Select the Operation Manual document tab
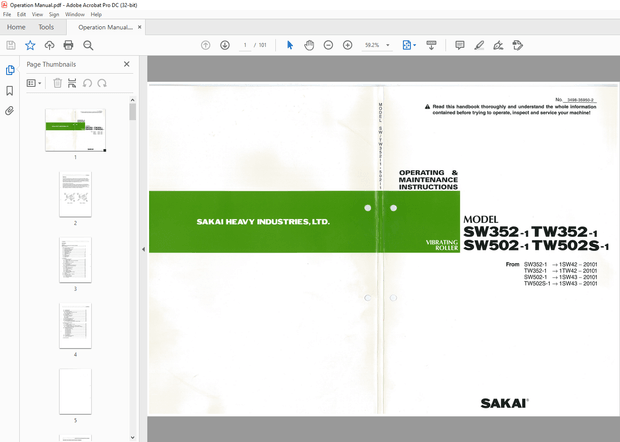 [x=105, y=27]
